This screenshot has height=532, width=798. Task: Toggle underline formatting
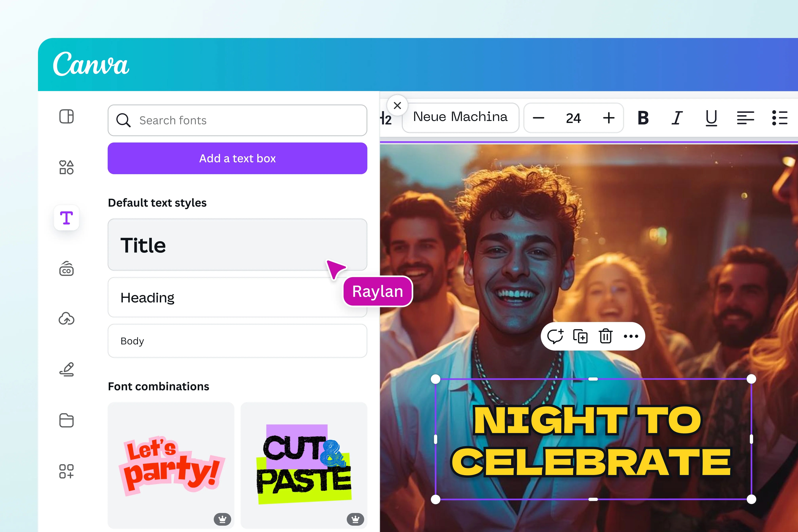coord(711,118)
